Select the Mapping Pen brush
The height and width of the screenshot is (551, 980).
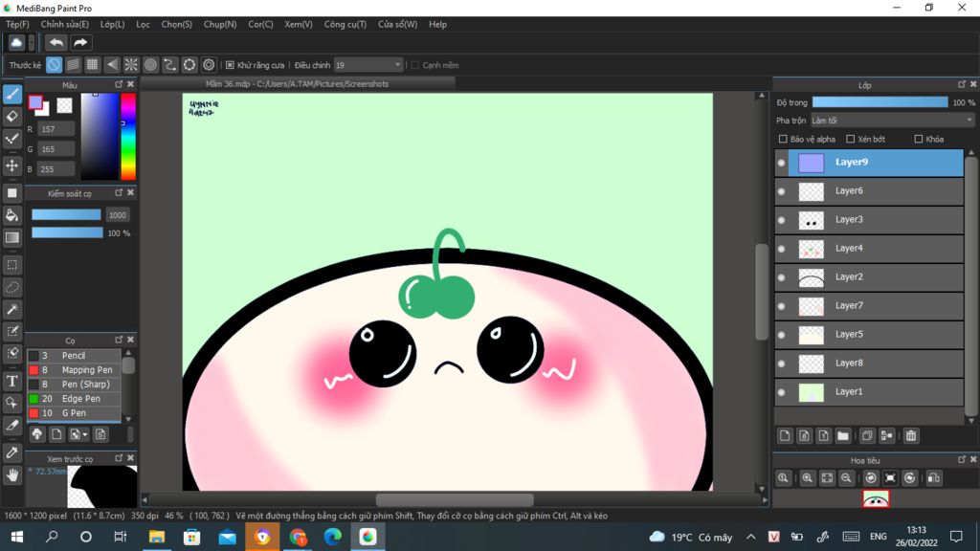75,370
